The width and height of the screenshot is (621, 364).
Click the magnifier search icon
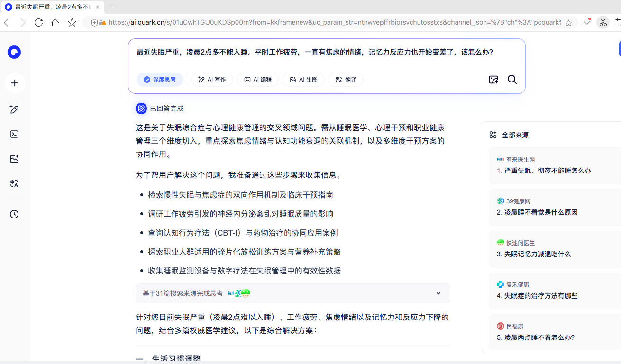512,80
